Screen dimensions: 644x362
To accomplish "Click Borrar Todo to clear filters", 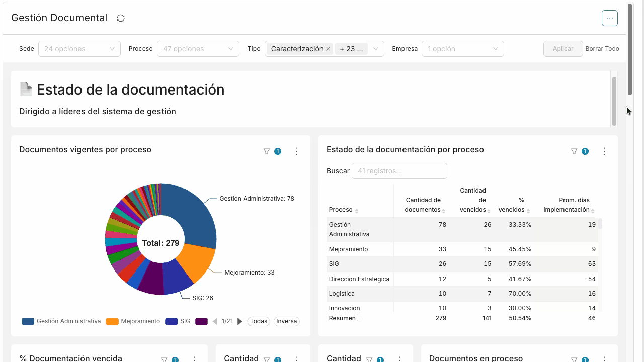I will pos(602,49).
